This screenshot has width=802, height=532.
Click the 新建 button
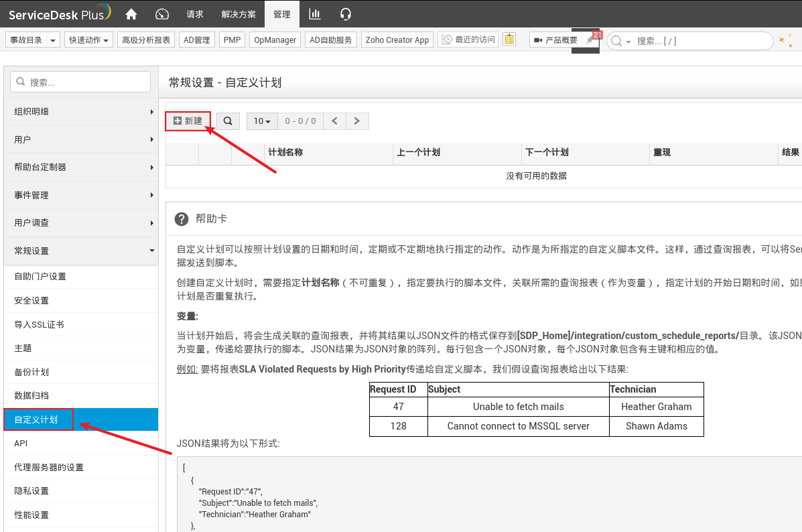188,121
